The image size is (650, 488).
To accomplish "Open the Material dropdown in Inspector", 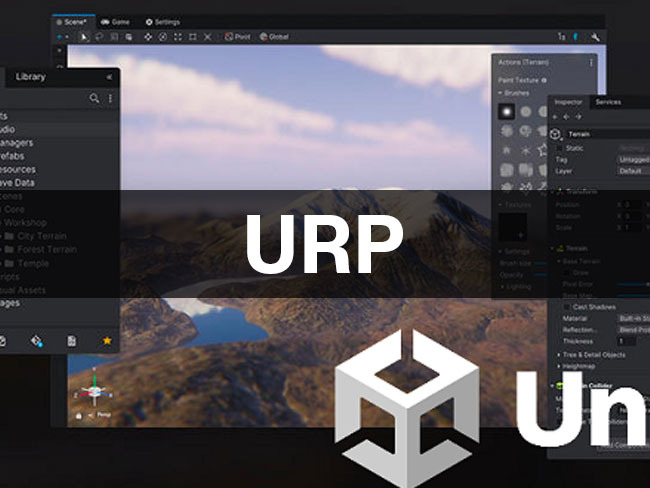I will coord(634,318).
